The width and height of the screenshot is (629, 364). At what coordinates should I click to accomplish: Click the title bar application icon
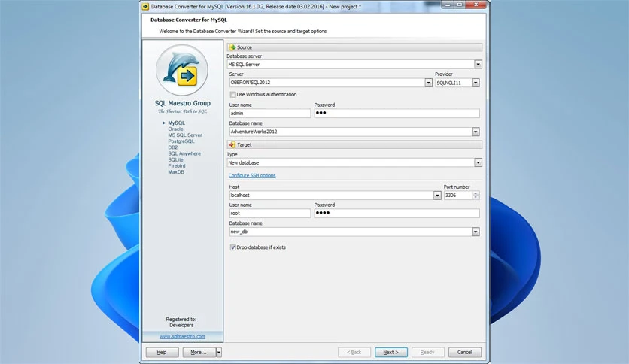pos(146,7)
